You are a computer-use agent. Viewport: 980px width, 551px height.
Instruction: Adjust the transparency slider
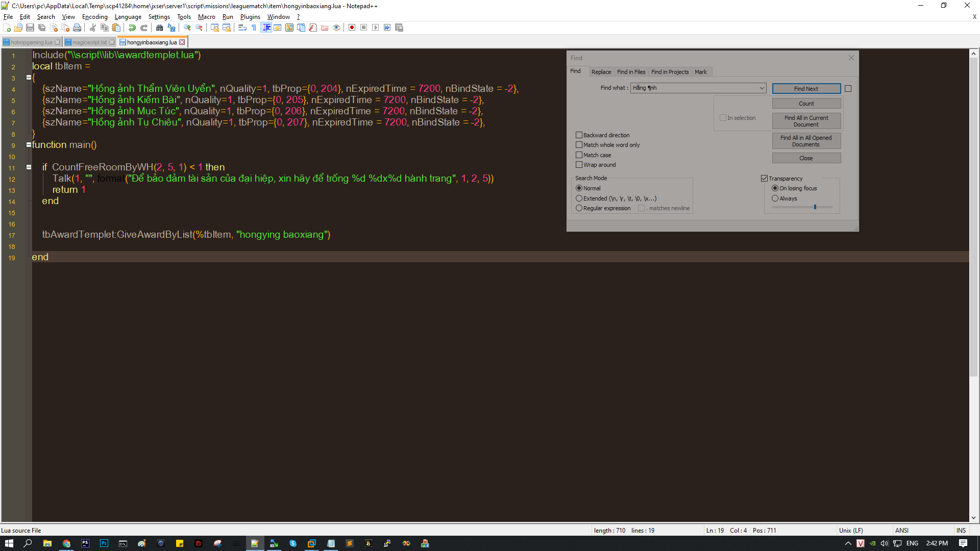[815, 207]
